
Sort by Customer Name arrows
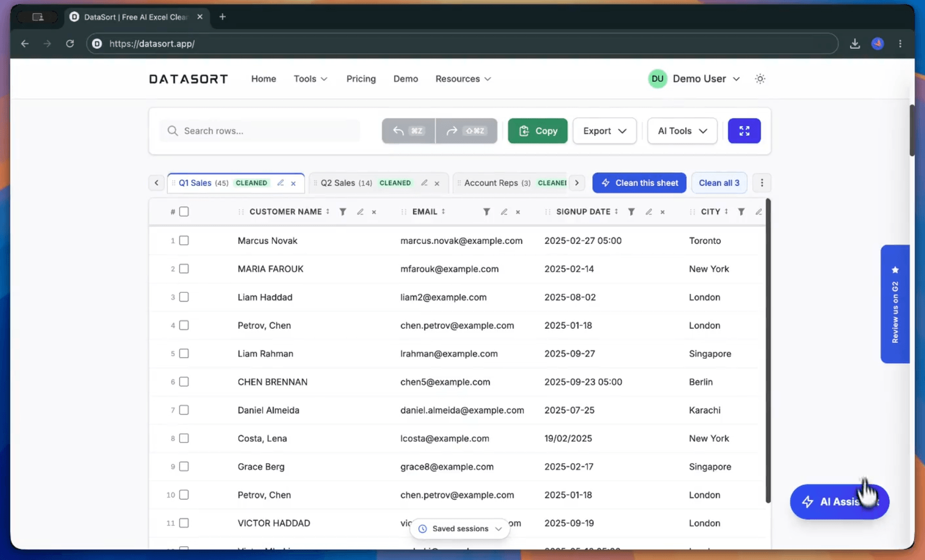(328, 211)
